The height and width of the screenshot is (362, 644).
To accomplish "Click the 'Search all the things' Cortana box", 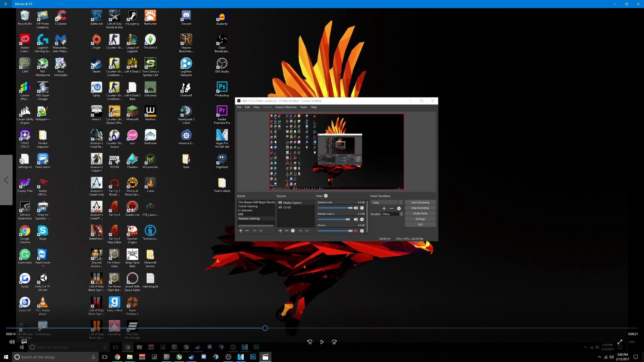I will 50,357.
